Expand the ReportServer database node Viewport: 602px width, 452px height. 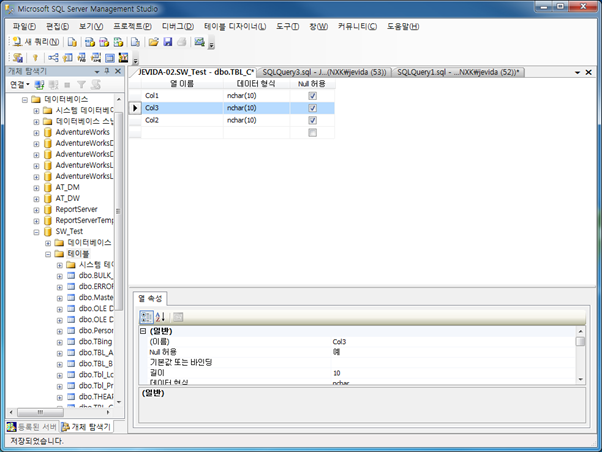point(36,210)
